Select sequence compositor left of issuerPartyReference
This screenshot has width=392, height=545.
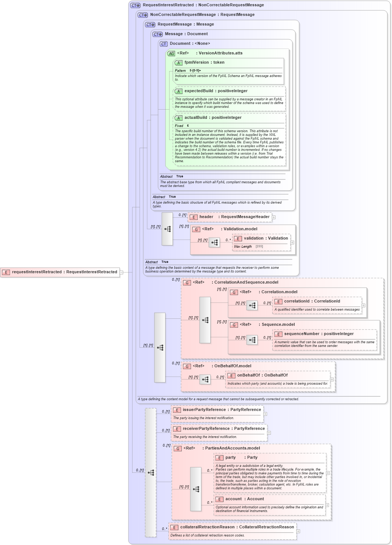(x=151, y=472)
